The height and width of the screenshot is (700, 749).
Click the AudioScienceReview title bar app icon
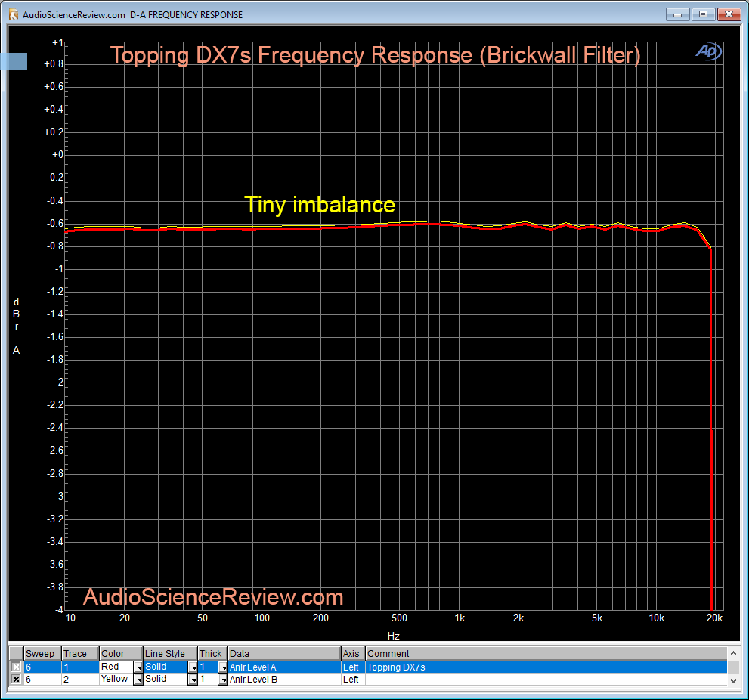pyautogui.click(x=14, y=15)
